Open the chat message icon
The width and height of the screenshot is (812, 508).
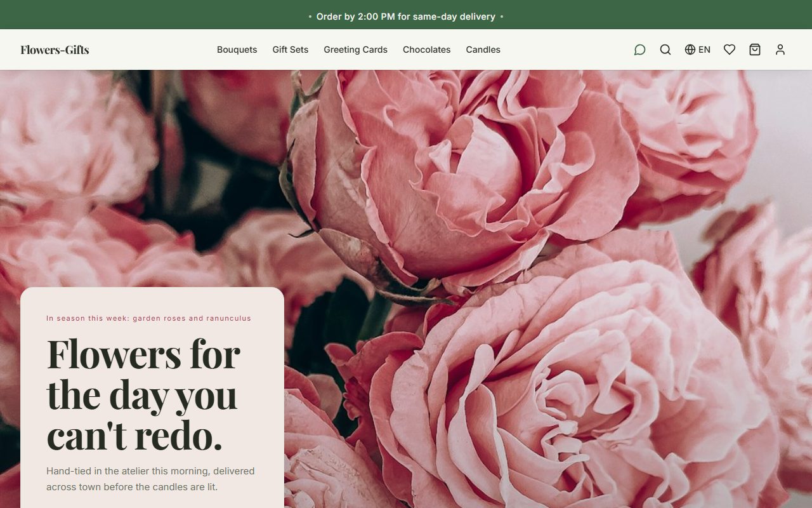[x=639, y=50]
